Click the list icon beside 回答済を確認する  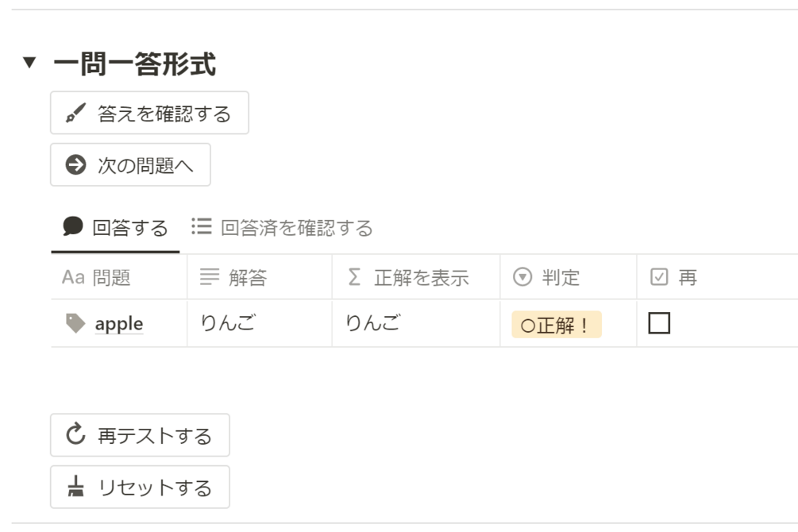(x=202, y=228)
